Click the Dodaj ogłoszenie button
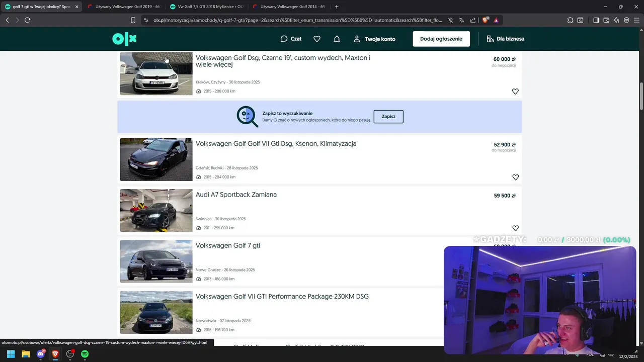 tap(441, 39)
